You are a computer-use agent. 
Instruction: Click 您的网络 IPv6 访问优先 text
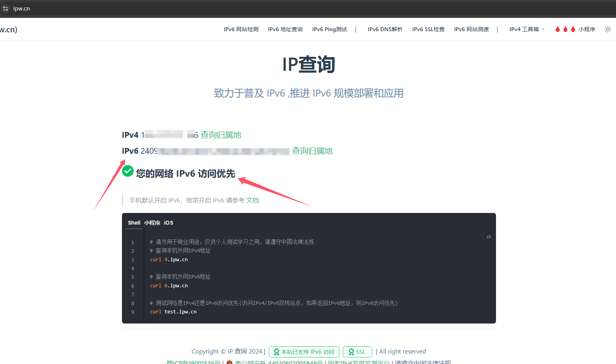[185, 174]
